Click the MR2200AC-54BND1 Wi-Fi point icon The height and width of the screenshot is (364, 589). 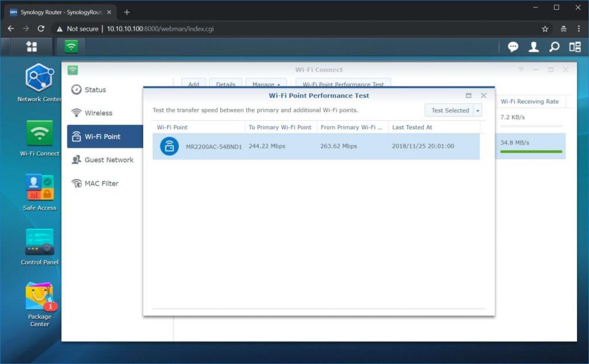170,146
